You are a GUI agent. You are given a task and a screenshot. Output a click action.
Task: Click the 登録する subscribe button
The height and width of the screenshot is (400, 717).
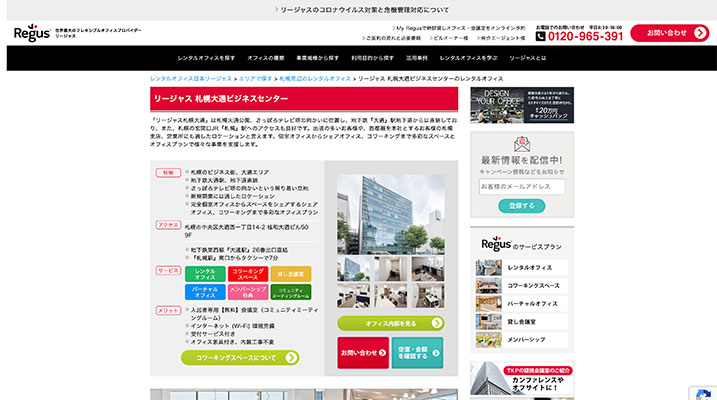pos(522,206)
